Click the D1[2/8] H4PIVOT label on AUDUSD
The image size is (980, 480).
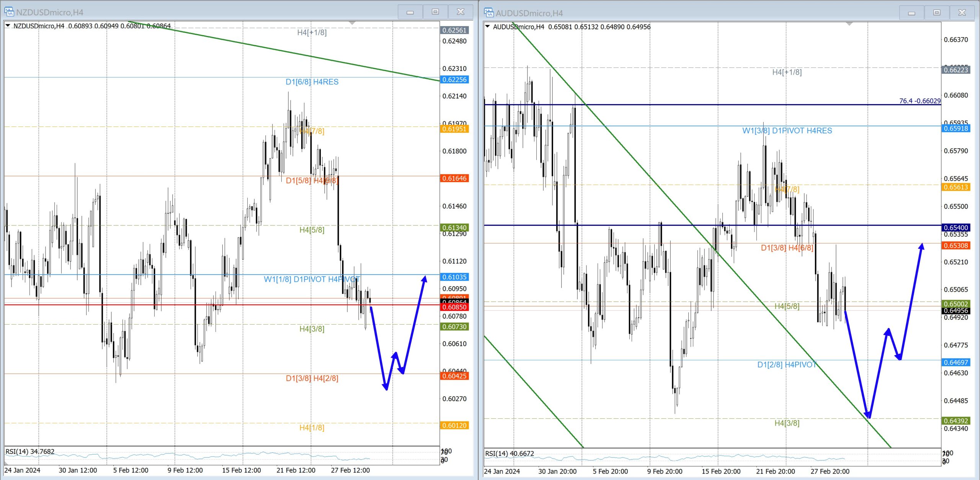(787, 364)
